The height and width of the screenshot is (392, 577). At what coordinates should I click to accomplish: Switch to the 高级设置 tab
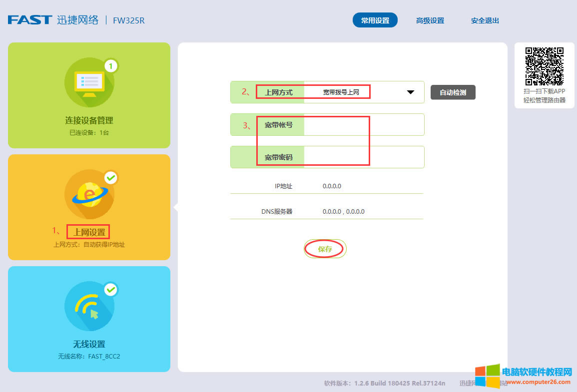(430, 20)
